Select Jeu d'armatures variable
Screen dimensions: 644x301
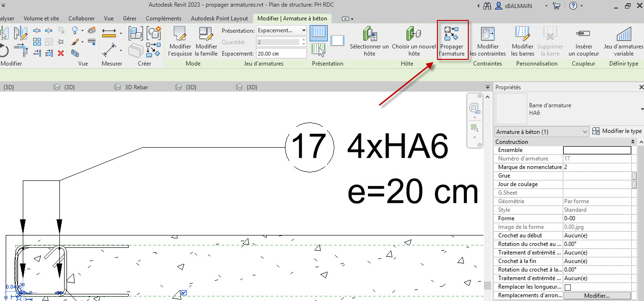(622, 40)
